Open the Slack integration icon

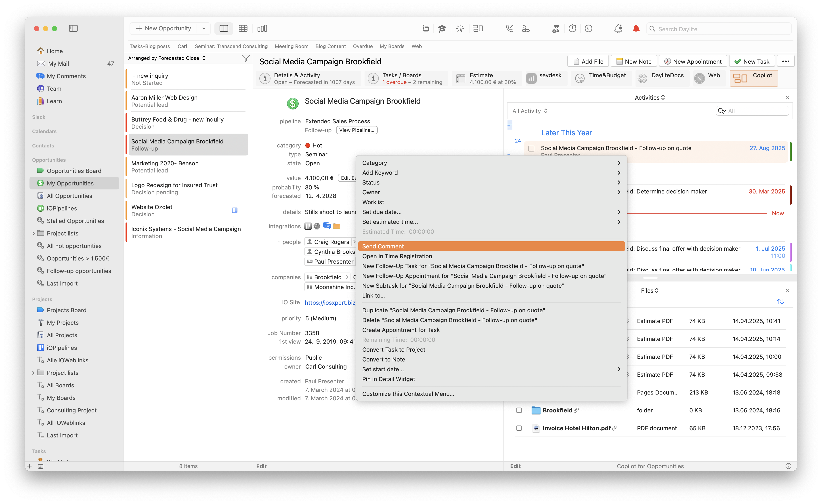[317, 226]
